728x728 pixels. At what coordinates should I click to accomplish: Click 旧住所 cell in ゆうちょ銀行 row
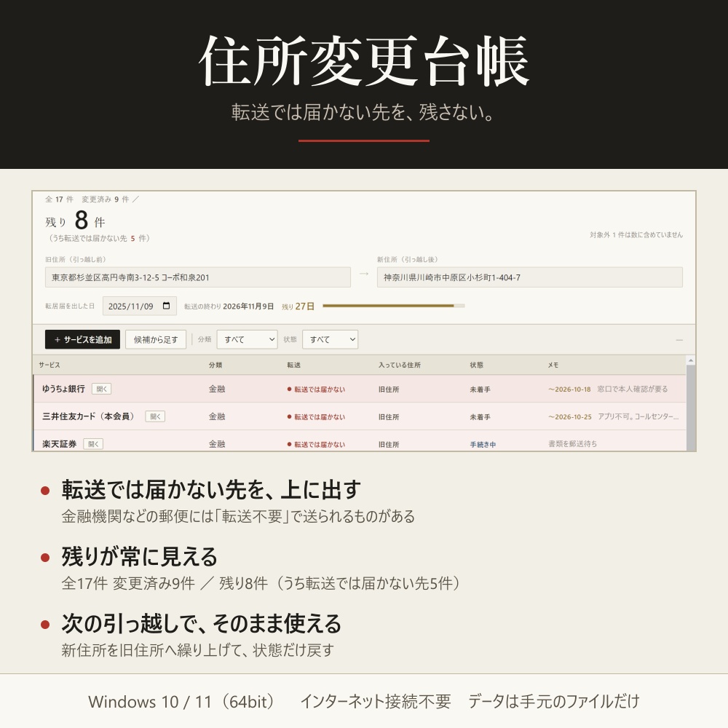point(389,389)
